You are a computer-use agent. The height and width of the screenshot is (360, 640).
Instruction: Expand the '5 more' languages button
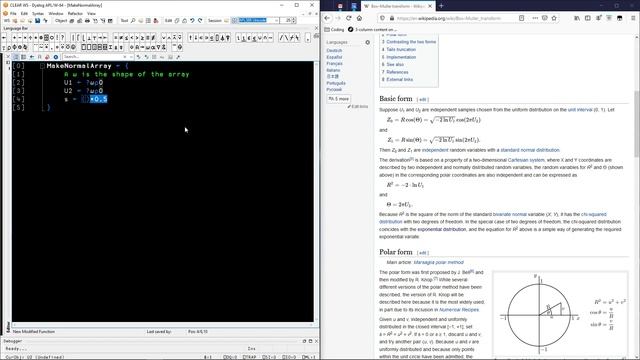[338, 99]
